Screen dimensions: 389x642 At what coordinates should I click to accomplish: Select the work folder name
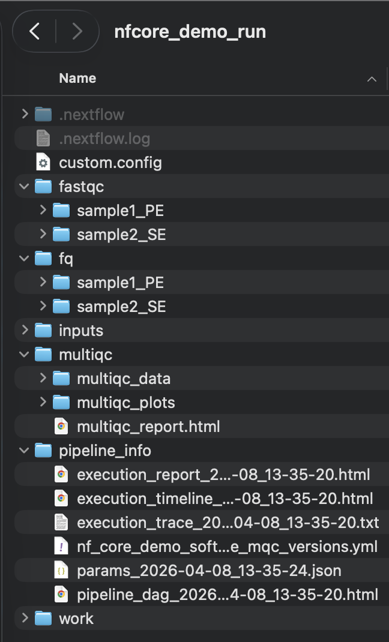76,619
